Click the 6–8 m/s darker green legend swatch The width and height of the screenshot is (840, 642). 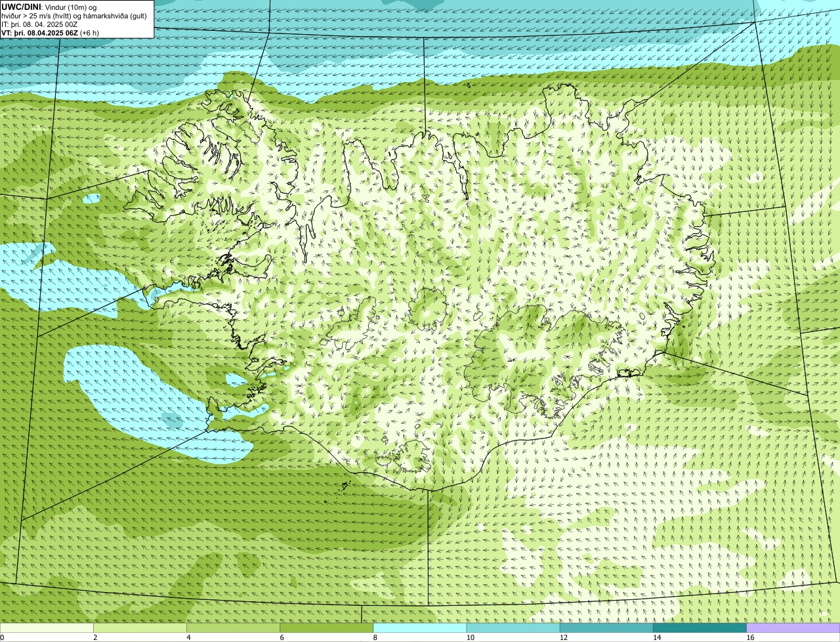(326, 628)
